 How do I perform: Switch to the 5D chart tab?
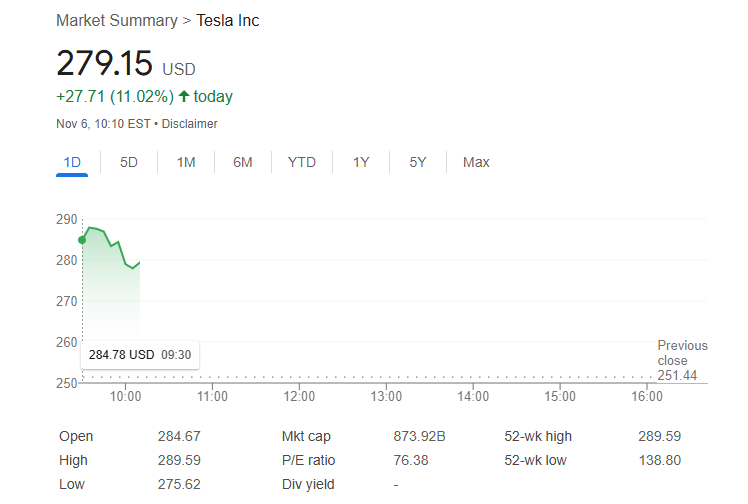coord(129,162)
